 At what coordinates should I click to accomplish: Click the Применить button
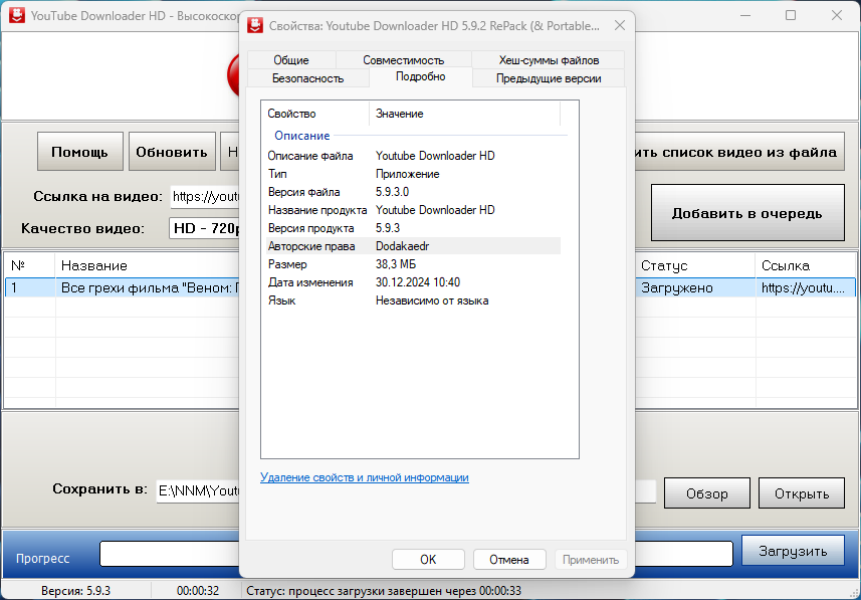pyautogui.click(x=590, y=559)
